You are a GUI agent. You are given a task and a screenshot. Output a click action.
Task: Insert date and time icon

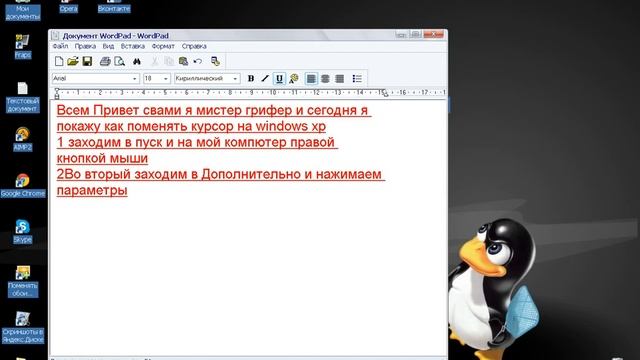[216, 61]
